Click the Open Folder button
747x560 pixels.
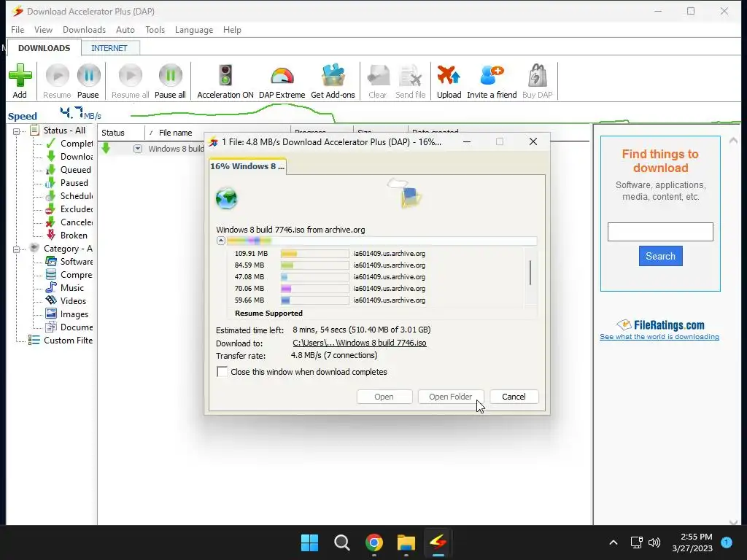click(450, 397)
